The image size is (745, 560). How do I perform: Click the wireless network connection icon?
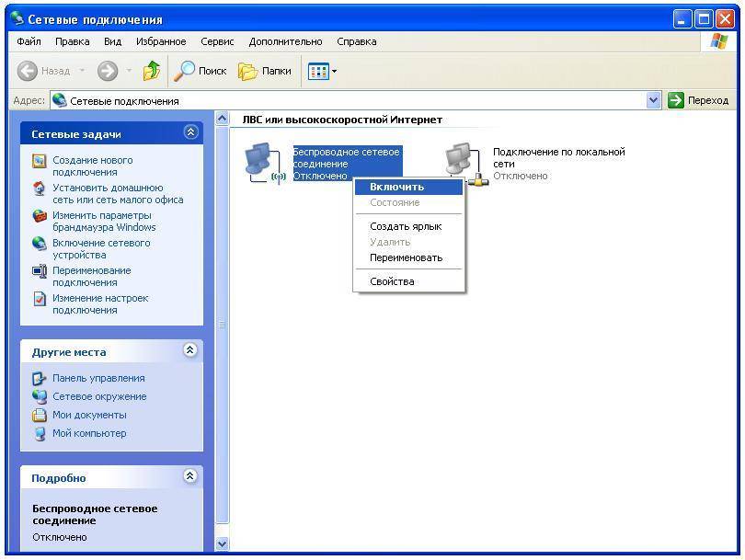point(265,163)
